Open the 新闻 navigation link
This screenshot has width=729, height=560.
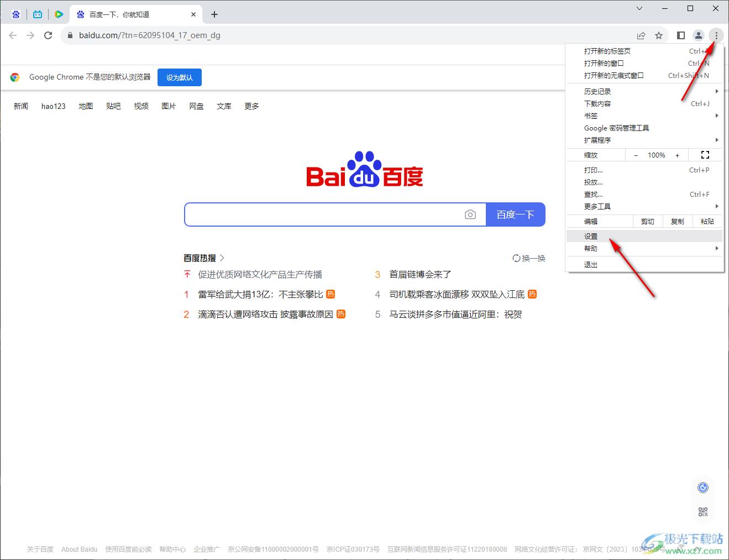(21, 106)
